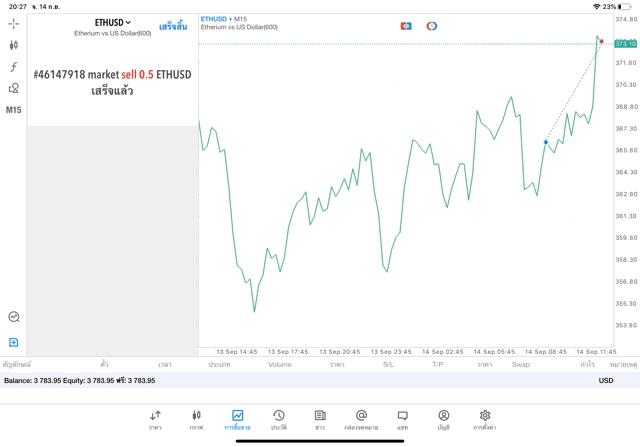
Task: Toggle the red-blue circular chart icon
Action: coord(432,25)
